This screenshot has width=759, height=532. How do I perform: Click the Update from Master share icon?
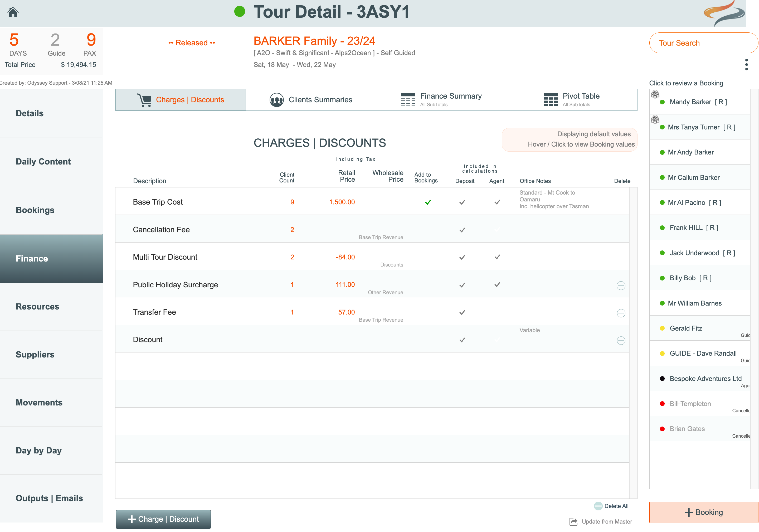point(573,522)
